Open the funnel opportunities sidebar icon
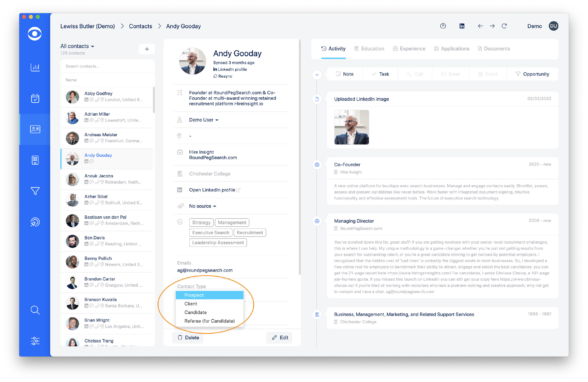Screen dimensions: 588x382 [35, 191]
